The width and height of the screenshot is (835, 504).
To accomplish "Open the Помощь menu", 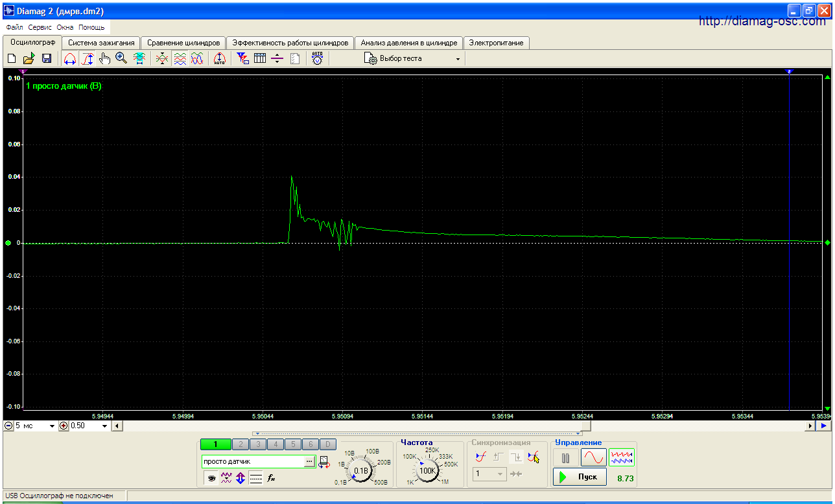I will pos(91,28).
